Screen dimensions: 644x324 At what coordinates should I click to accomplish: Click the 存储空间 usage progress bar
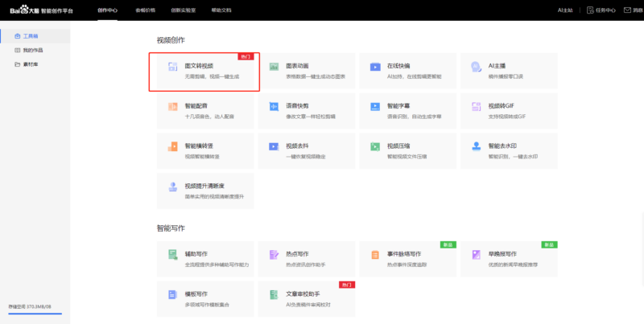[35, 314]
